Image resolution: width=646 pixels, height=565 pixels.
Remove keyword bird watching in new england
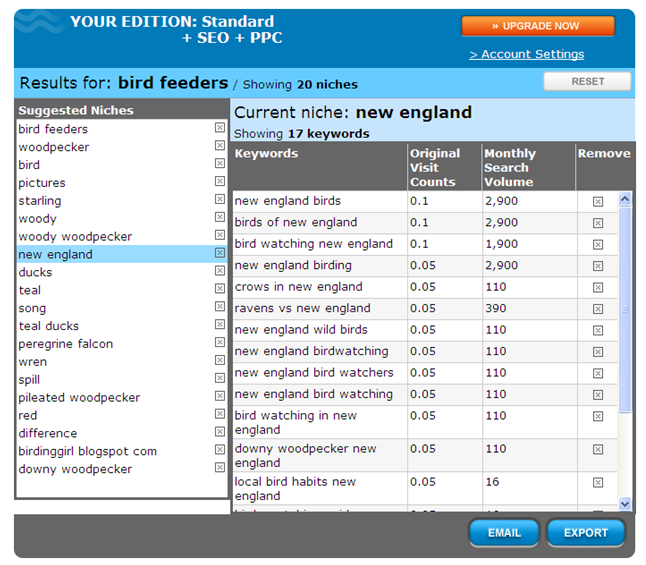point(598,416)
